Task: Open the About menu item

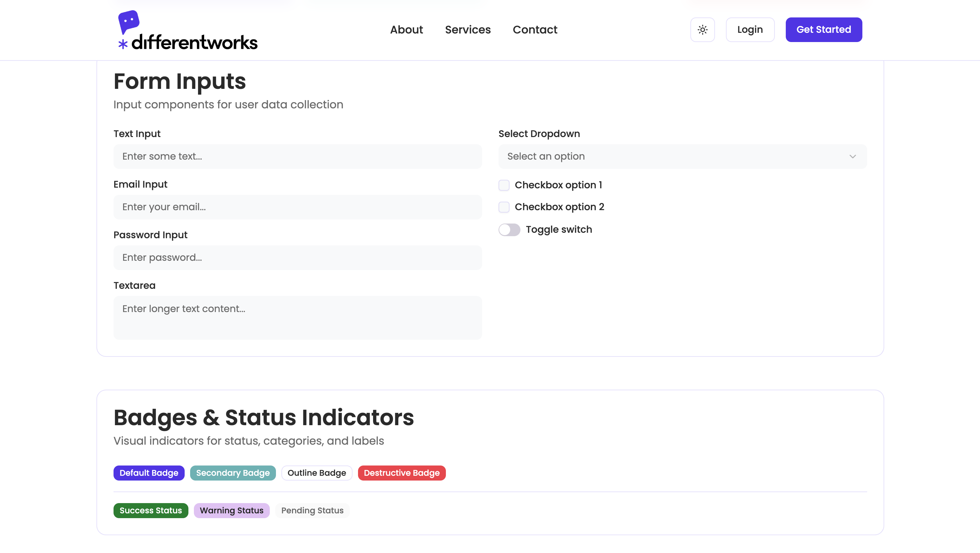Action: point(406,30)
